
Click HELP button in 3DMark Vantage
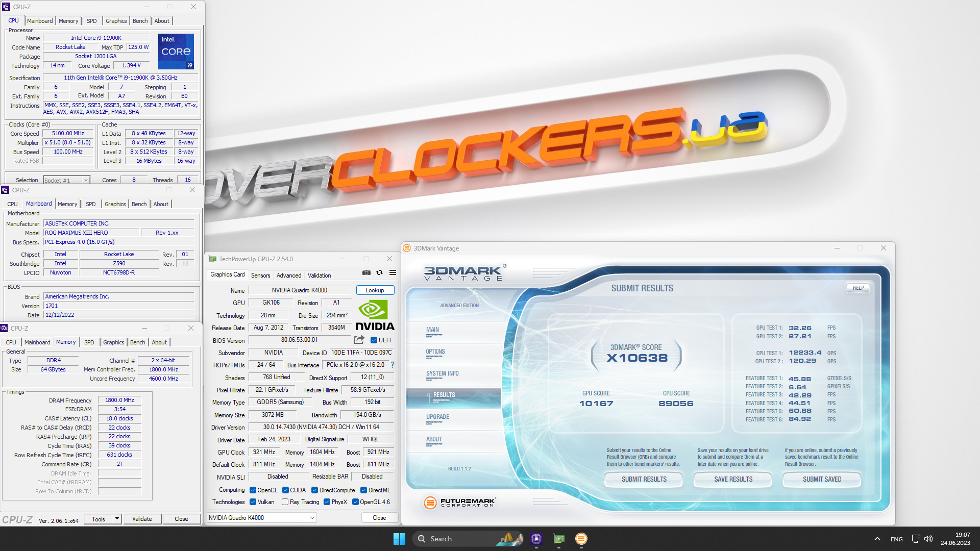pos(858,288)
